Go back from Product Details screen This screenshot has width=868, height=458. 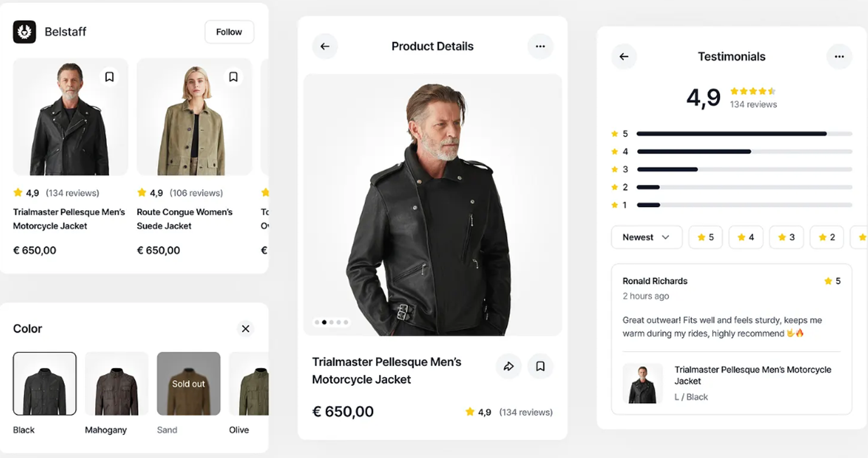click(325, 46)
